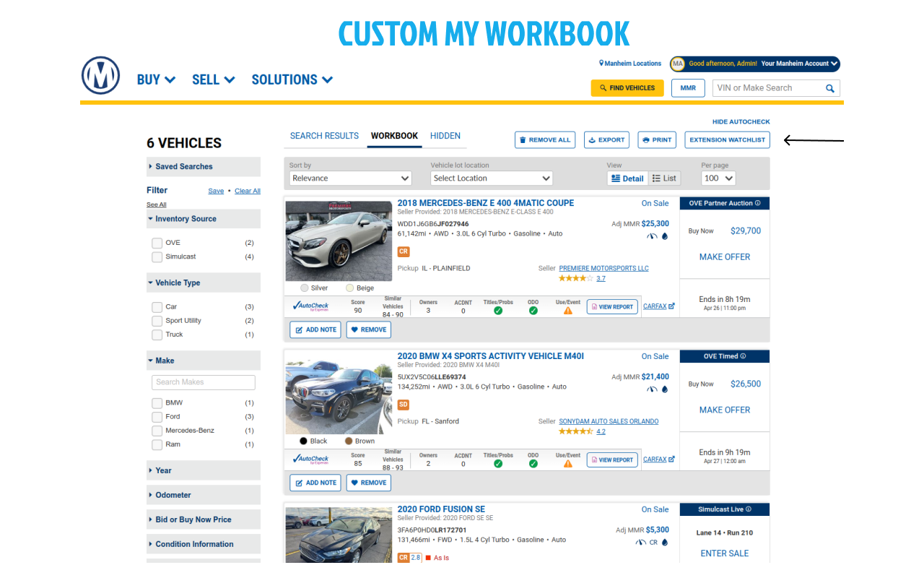
Task: Click info icon beside OVE Partner Auction
Action: [x=757, y=204]
